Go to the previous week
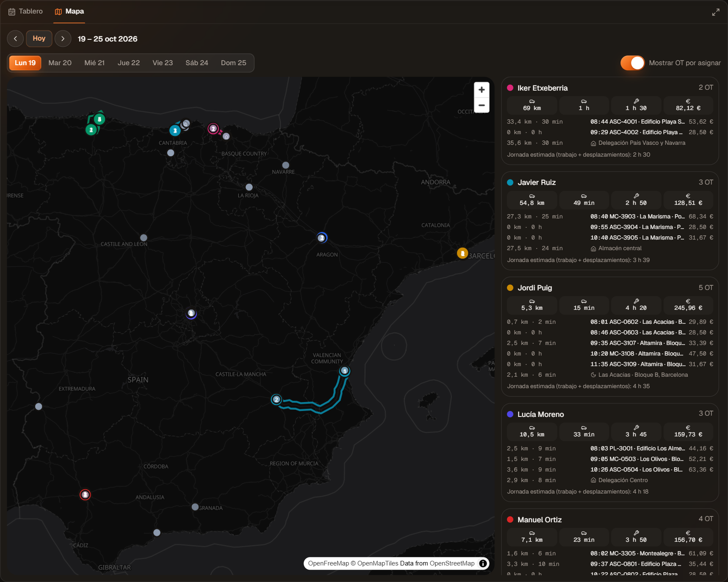Screen dimensions: 728x582 point(16,39)
